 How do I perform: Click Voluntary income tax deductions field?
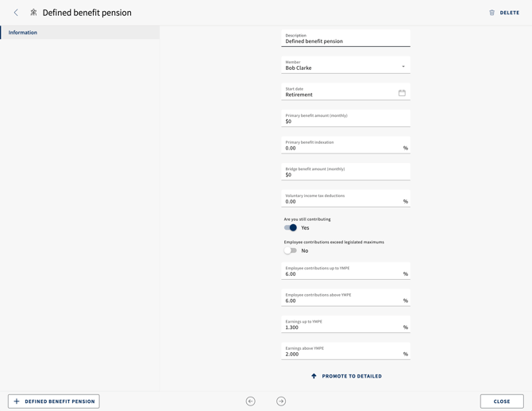(345, 199)
